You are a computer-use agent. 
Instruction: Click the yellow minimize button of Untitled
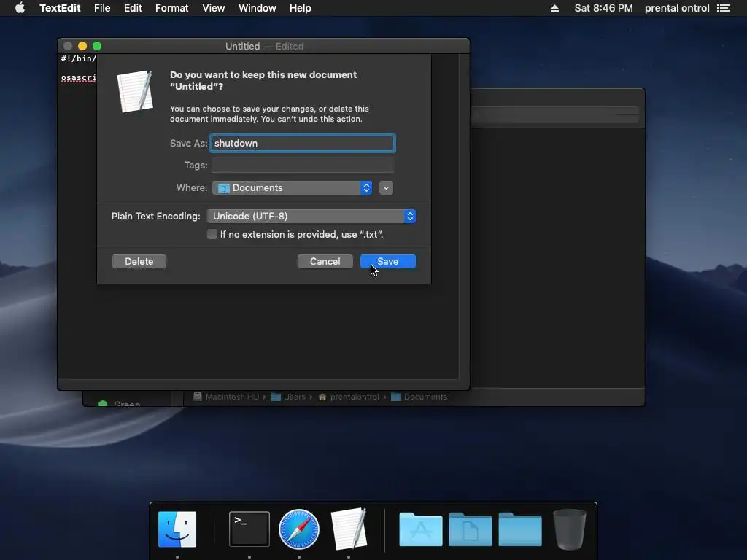82,46
